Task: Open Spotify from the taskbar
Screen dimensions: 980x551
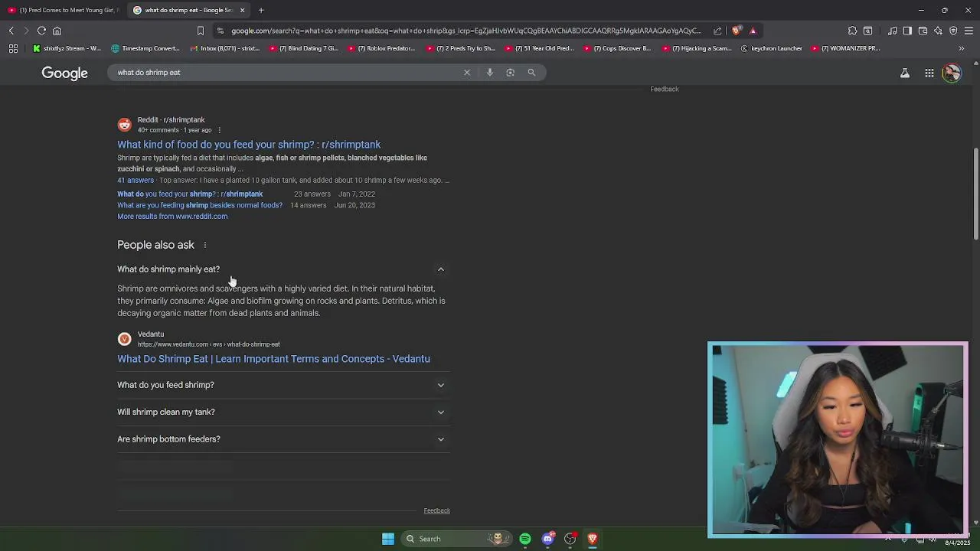Action: [525, 539]
